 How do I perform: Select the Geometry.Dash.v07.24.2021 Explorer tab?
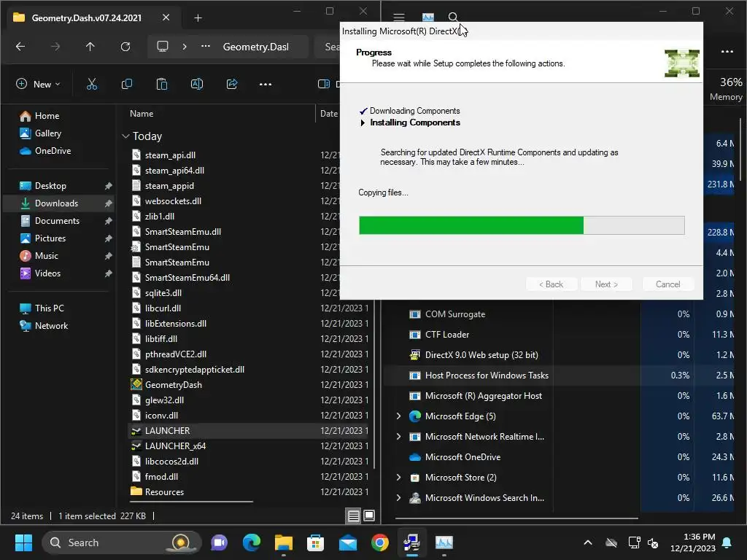pos(87,18)
